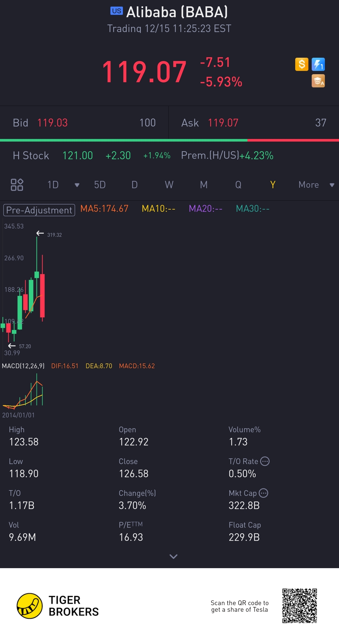Image resolution: width=339 pixels, height=644 pixels.
Task: Tap the DIF:16.51 reading
Action: point(65,366)
